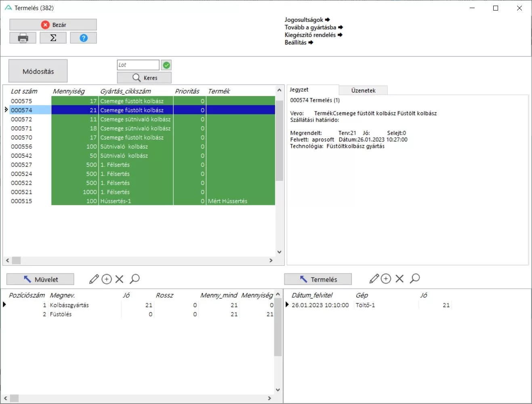This screenshot has width=532, height=404.
Task: Click the sigma summation button
Action: [x=53, y=38]
